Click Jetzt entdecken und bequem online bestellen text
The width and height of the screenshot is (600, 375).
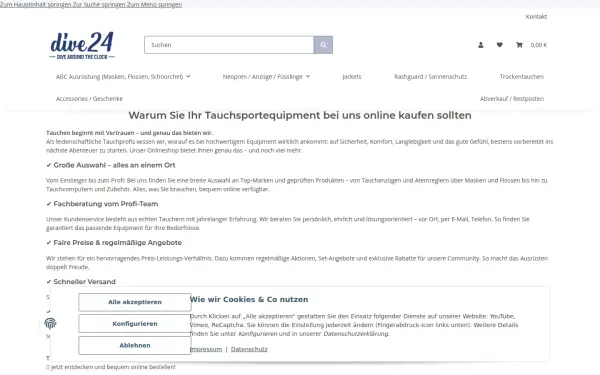111,367
